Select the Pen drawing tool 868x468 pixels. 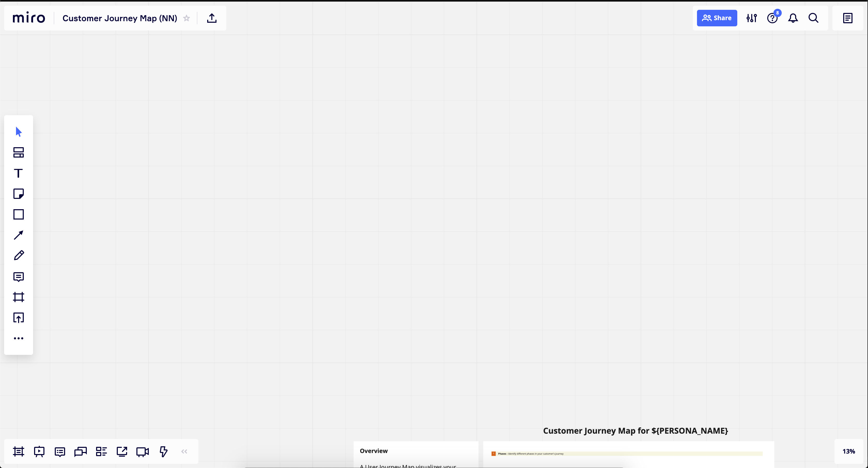pyautogui.click(x=19, y=255)
